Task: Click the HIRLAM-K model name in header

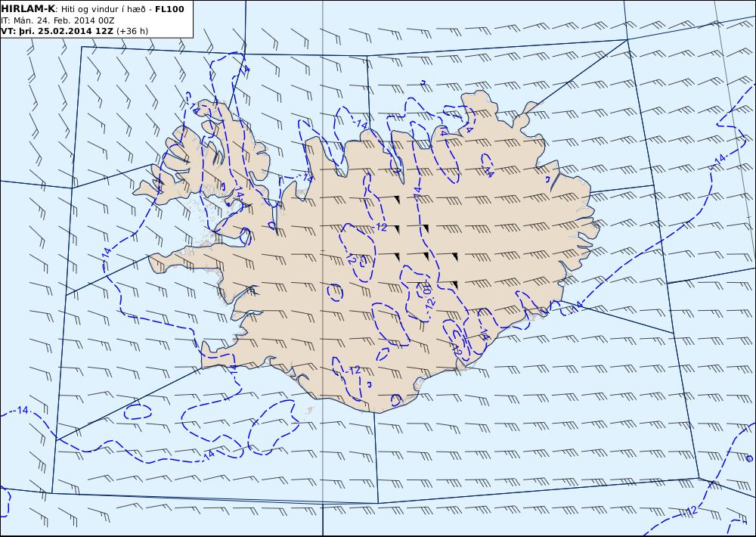Action: (28, 9)
